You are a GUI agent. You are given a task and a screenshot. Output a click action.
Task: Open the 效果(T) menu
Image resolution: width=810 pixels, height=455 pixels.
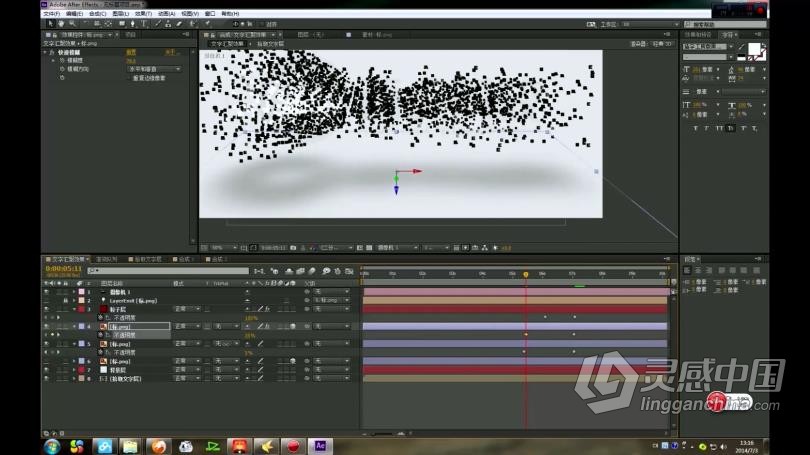[x=143, y=13]
